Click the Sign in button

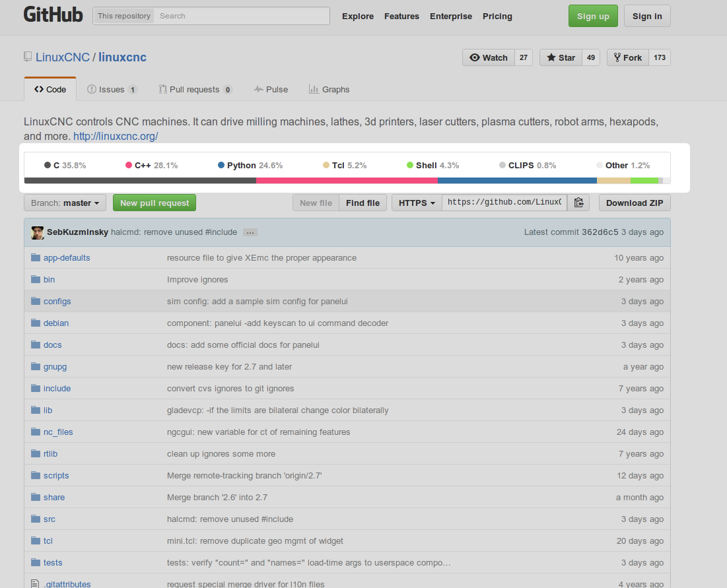[647, 16]
